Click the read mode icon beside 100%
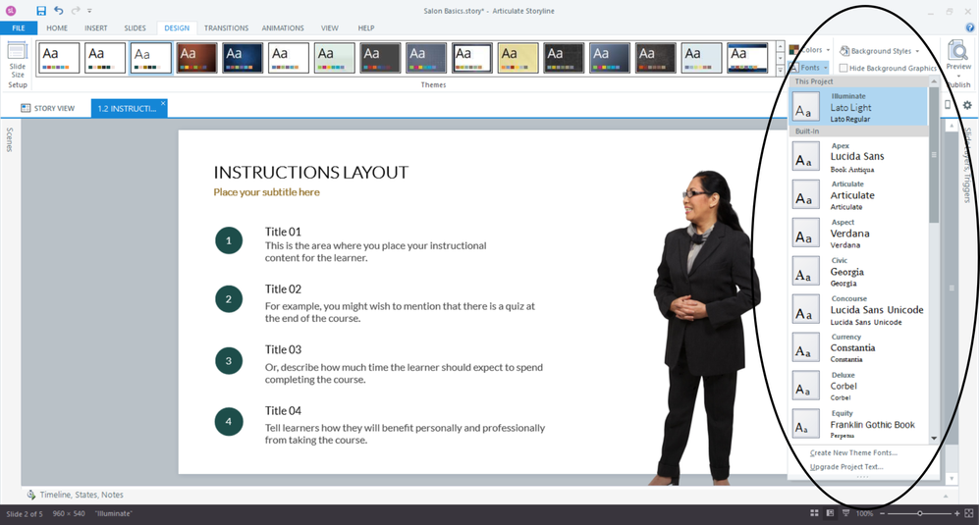980x525 pixels. click(845, 513)
